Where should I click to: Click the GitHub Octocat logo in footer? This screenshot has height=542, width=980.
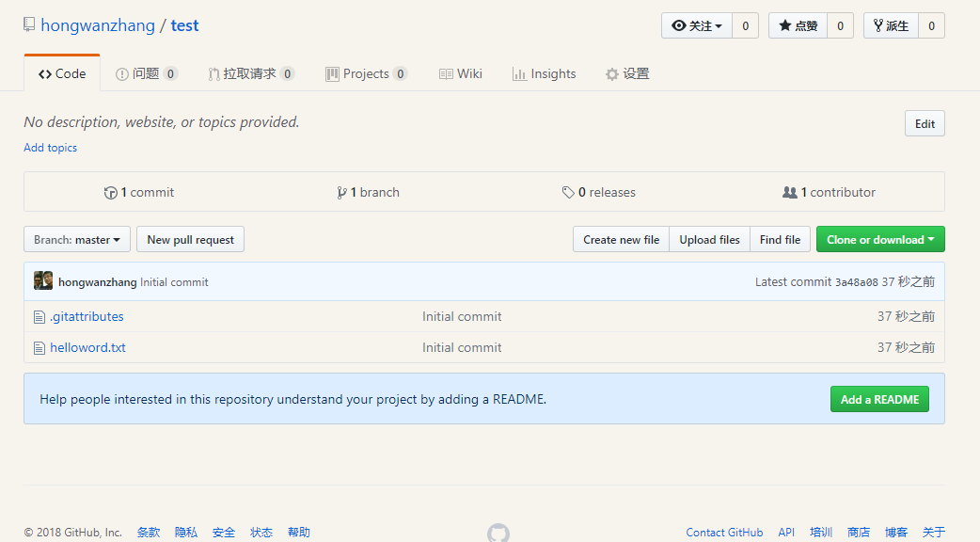[x=498, y=534]
